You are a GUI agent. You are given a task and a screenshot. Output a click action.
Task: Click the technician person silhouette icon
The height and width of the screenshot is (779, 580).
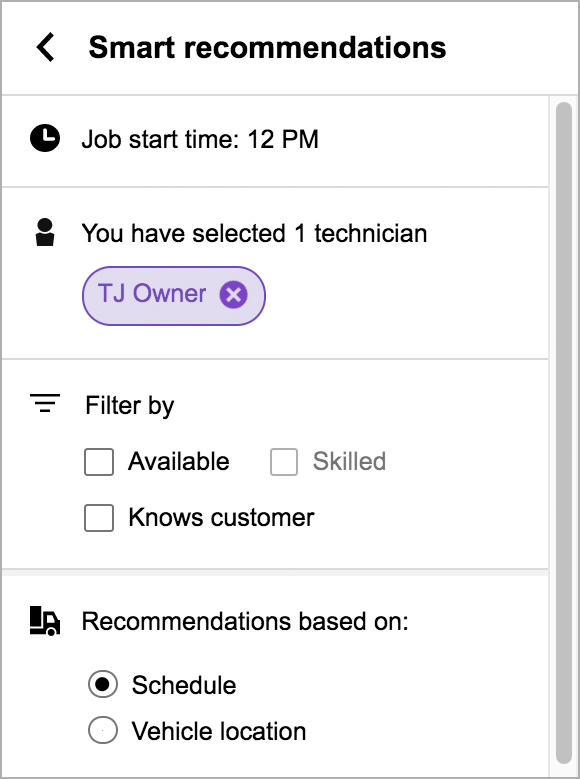point(45,232)
